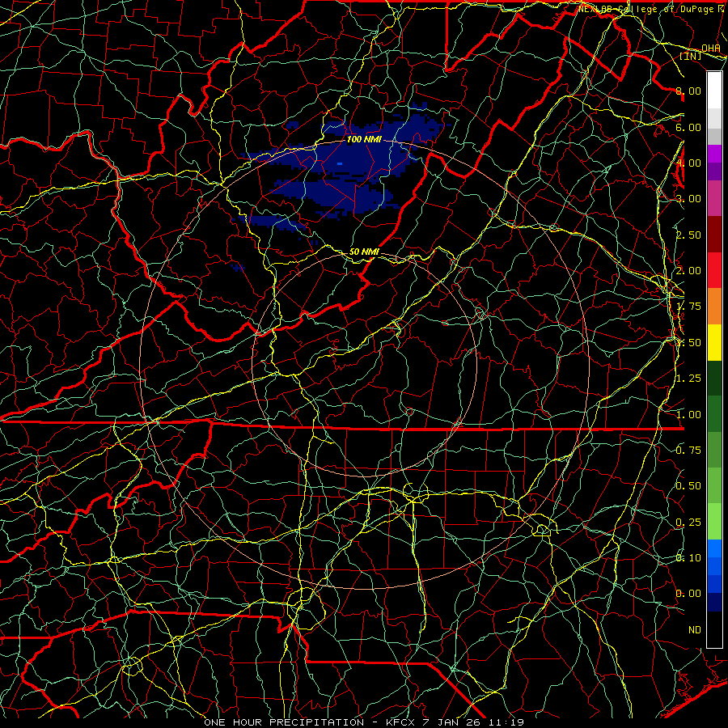Click the 1.25 legend value
The image size is (728, 728).
[688, 379]
